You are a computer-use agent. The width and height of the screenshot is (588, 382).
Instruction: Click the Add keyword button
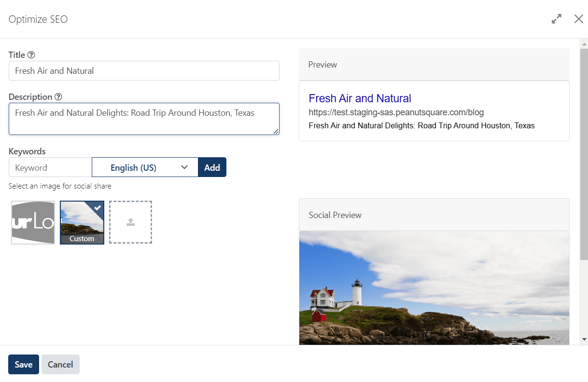(x=212, y=167)
